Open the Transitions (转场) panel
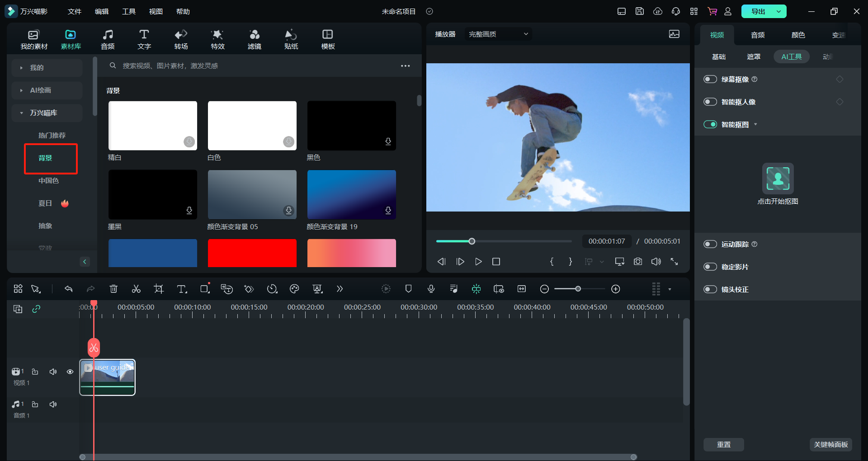Viewport: 868px width, 461px height. [x=181, y=39]
